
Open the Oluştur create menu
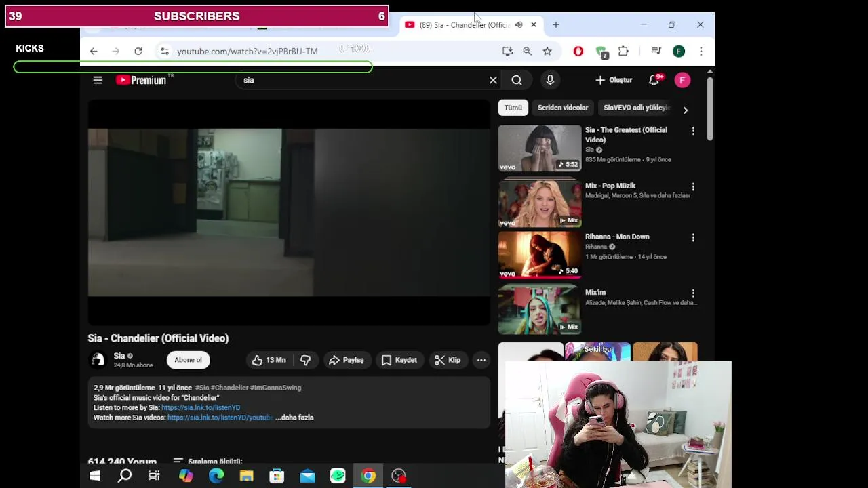pos(614,80)
